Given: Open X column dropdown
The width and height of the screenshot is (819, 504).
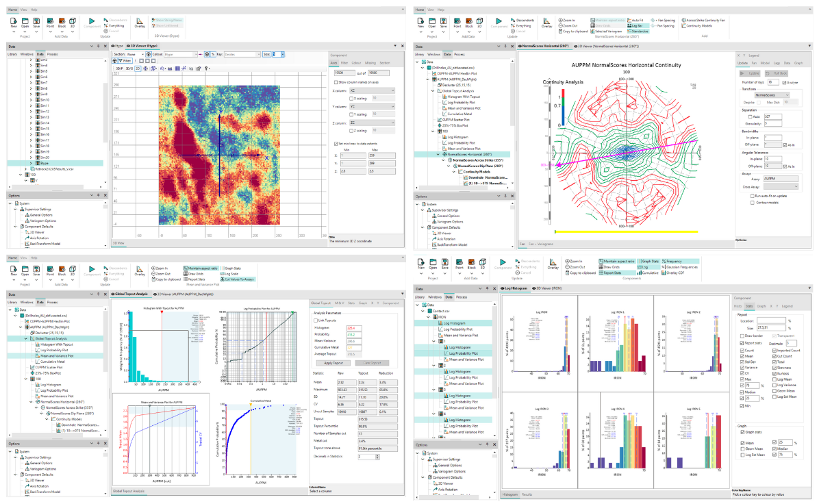Looking at the screenshot, I should (x=372, y=91).
